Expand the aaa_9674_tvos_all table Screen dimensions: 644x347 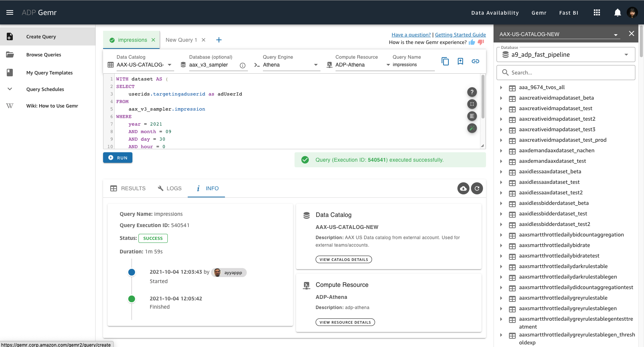(501, 88)
